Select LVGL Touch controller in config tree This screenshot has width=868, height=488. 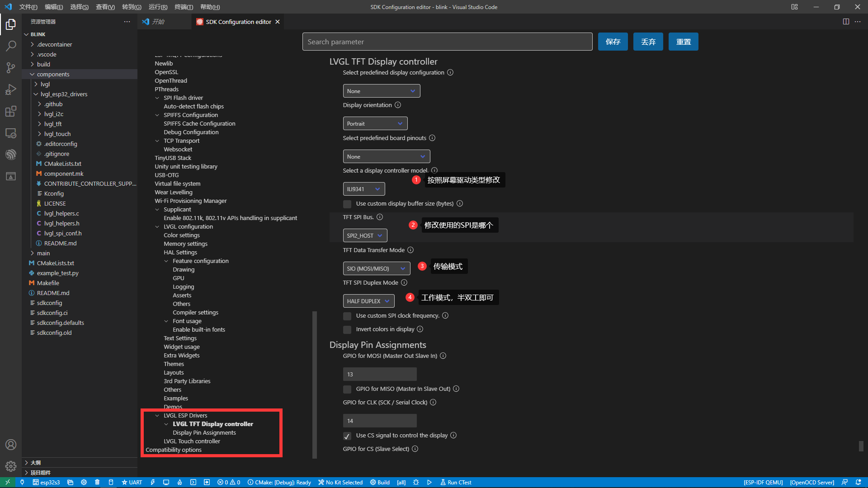coord(192,441)
